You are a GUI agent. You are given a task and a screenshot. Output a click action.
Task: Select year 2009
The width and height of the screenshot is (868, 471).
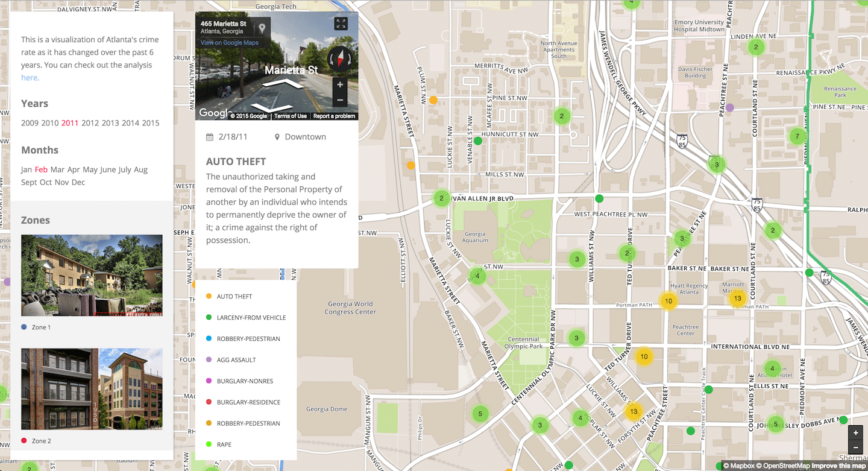click(x=30, y=123)
